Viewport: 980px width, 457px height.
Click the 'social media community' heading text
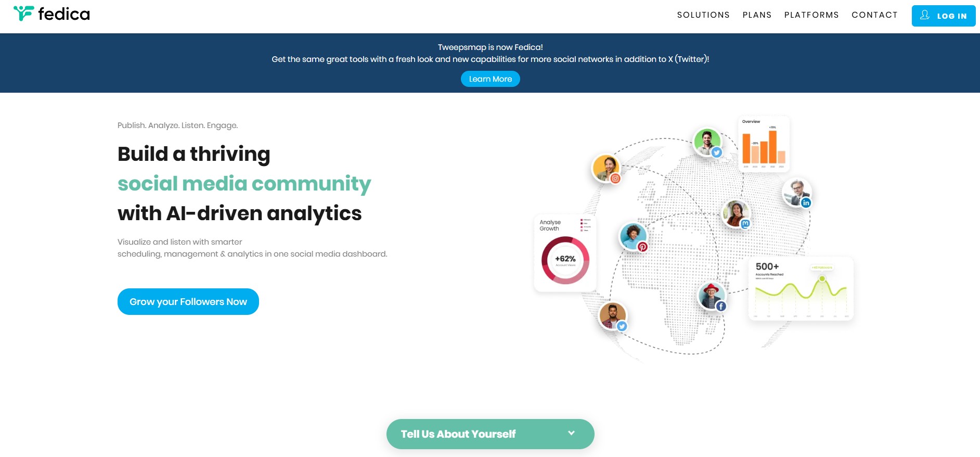pyautogui.click(x=244, y=184)
